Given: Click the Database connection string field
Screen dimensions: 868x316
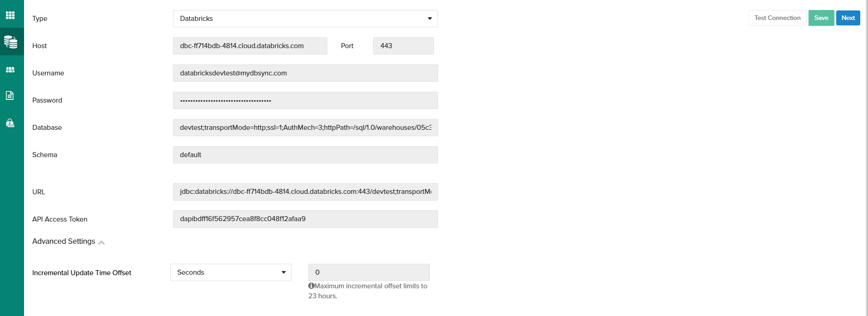Looking at the screenshot, I should point(305,128).
